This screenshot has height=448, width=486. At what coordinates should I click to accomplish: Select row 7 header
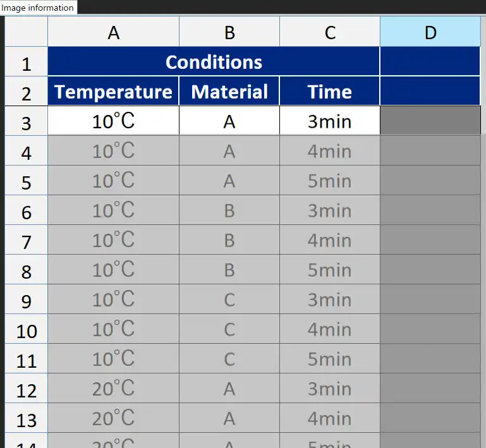[27, 241]
